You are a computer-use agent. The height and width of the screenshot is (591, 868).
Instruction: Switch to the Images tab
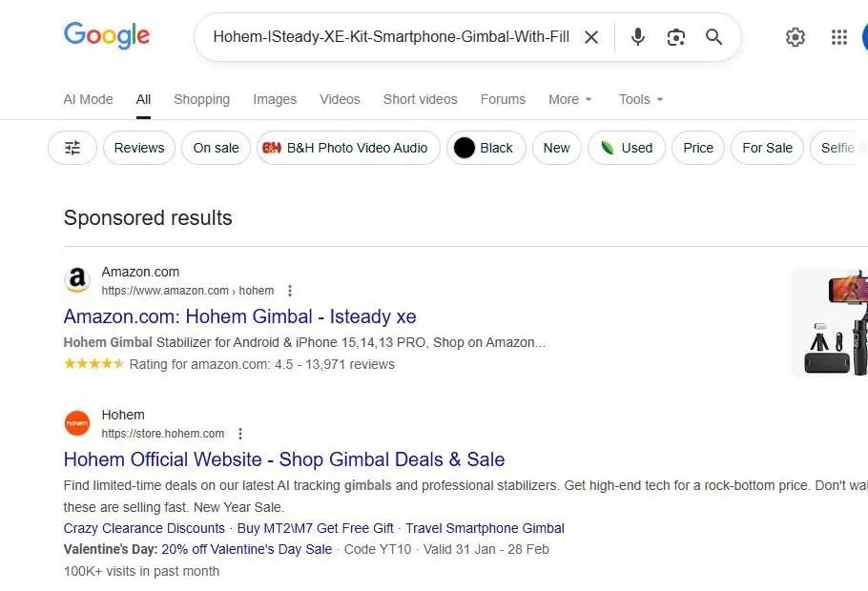point(275,99)
